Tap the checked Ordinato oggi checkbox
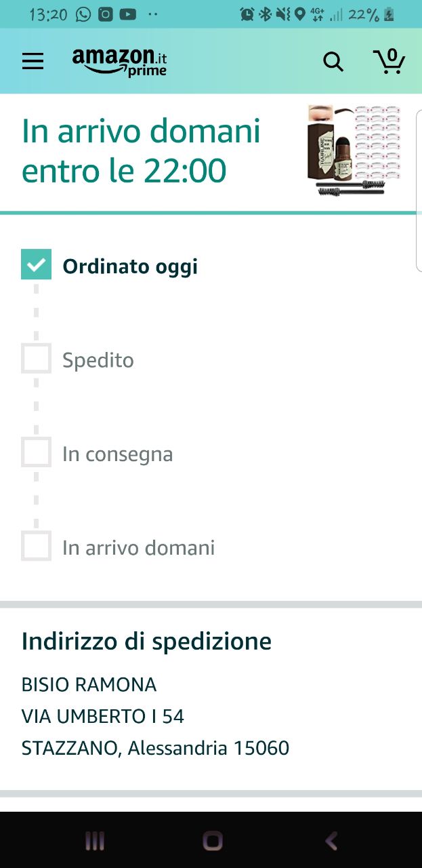The height and width of the screenshot is (868, 422). pos(36,264)
